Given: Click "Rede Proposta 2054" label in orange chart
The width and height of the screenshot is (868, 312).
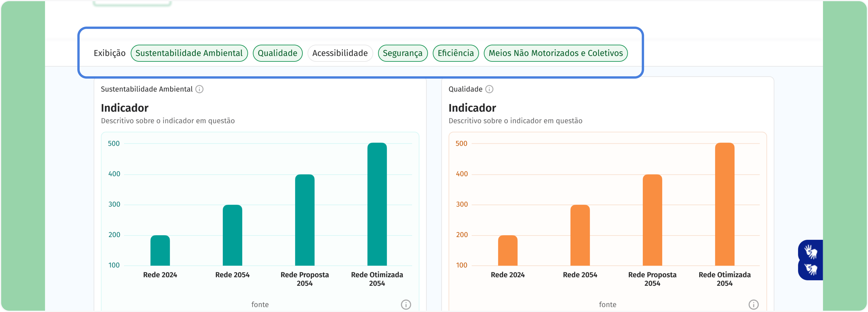Looking at the screenshot, I should point(652,279).
